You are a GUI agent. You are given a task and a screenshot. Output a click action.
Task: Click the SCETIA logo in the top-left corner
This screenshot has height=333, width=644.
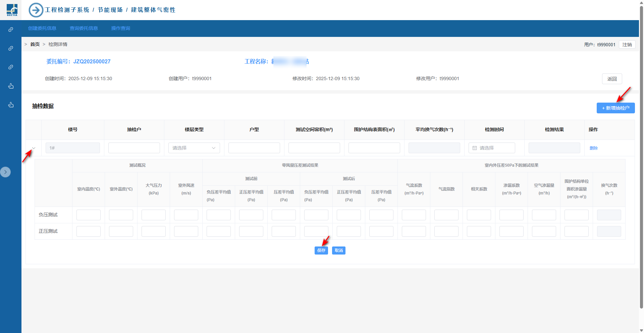point(12,10)
